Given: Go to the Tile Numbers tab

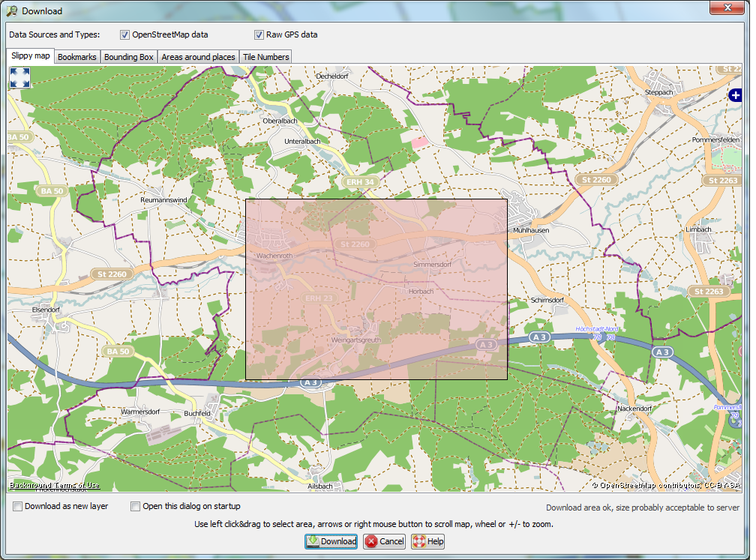Looking at the screenshot, I should point(265,57).
